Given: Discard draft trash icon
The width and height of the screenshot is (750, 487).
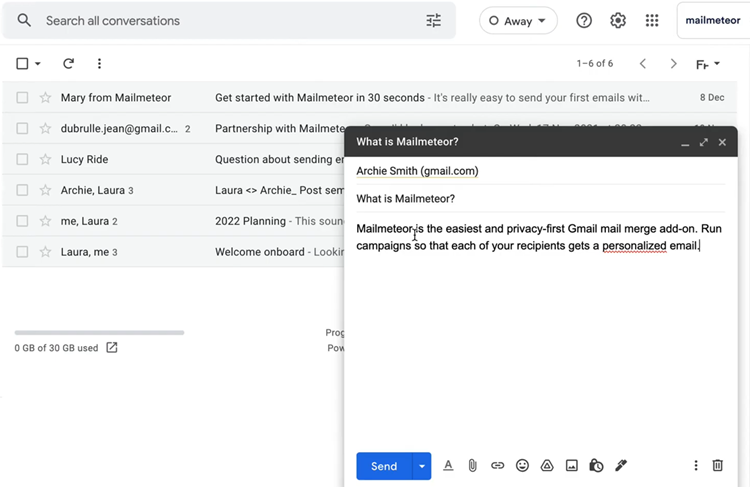Looking at the screenshot, I should (x=717, y=465).
